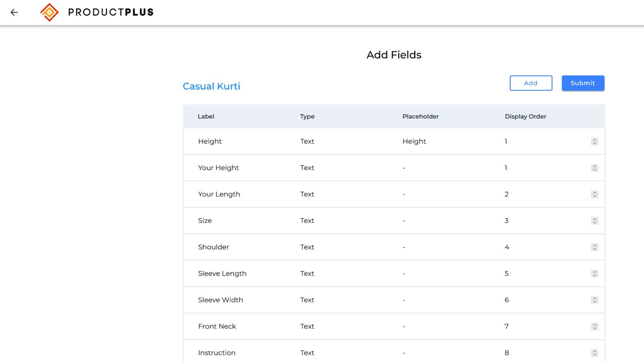
Task: Click the back arrow at top left
Action: click(14, 12)
